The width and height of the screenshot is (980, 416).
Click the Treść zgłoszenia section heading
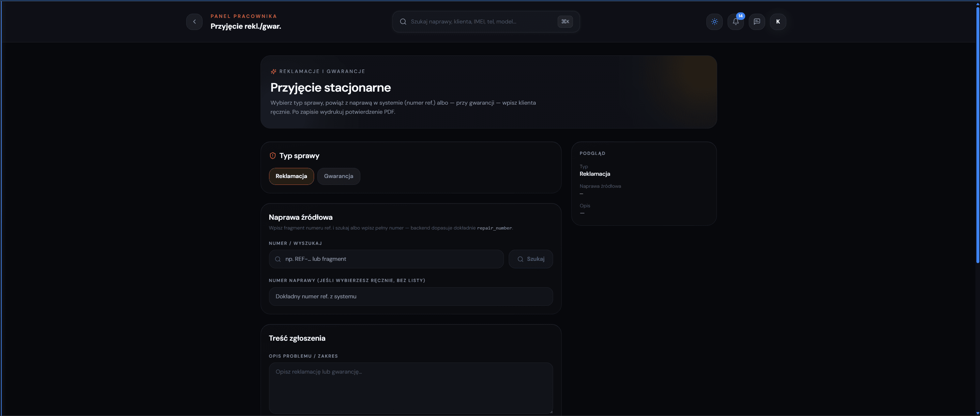pos(297,338)
